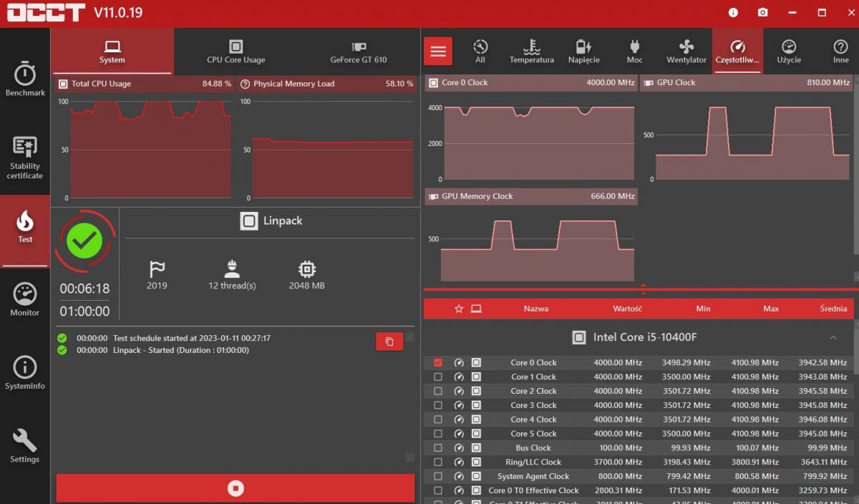Viewport: 859px width, 504px height.
Task: Sort by Średnia column header
Action: (x=833, y=309)
